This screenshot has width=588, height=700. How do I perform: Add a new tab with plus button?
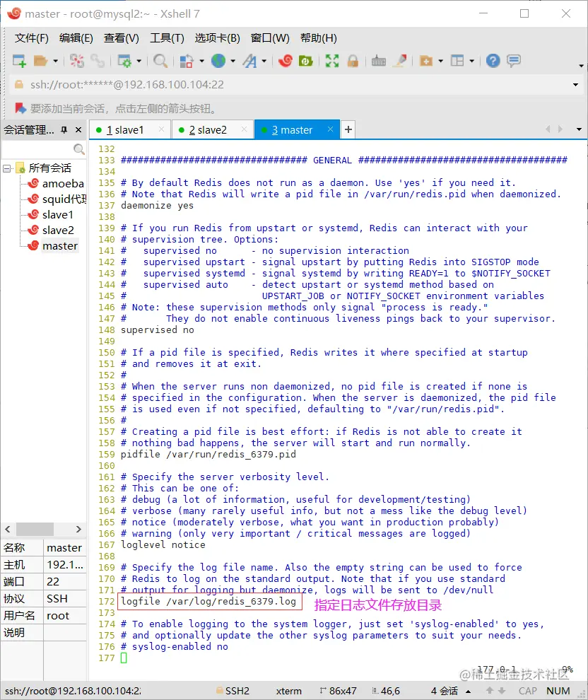pyautogui.click(x=348, y=129)
